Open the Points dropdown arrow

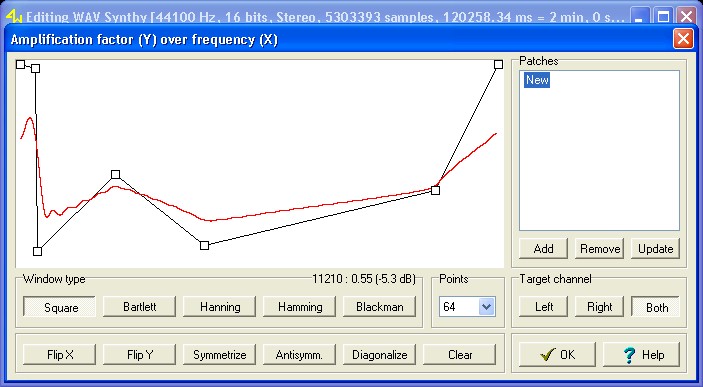click(x=486, y=307)
